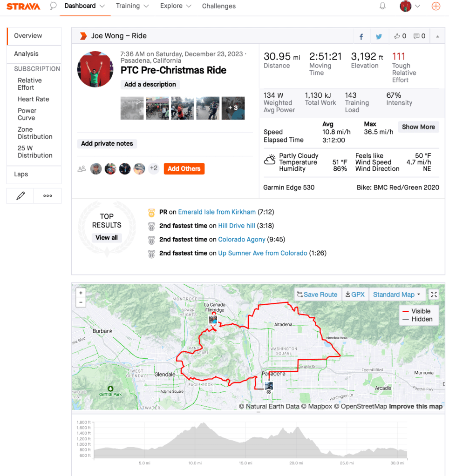Click the pencil edit activity icon
The height and width of the screenshot is (476, 449).
pyautogui.click(x=20, y=196)
